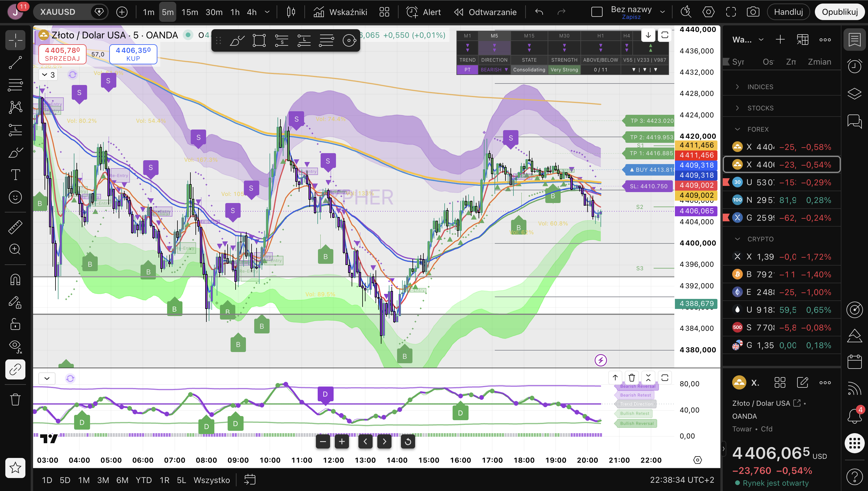This screenshot has height=491, width=868.
Task: Switch to the 4h timeframe
Action: (x=252, y=12)
